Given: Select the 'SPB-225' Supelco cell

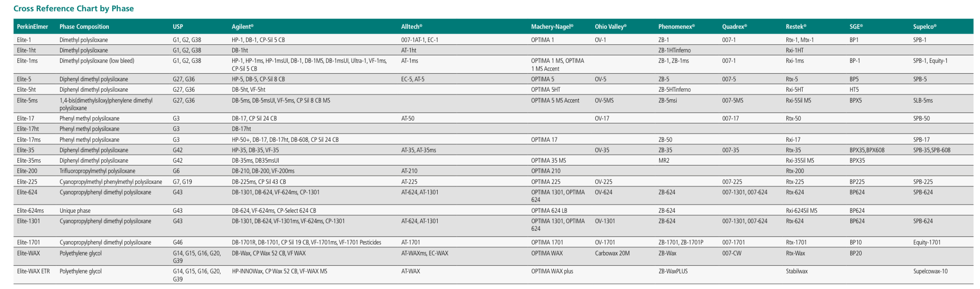Looking at the screenshot, I should [923, 182].
